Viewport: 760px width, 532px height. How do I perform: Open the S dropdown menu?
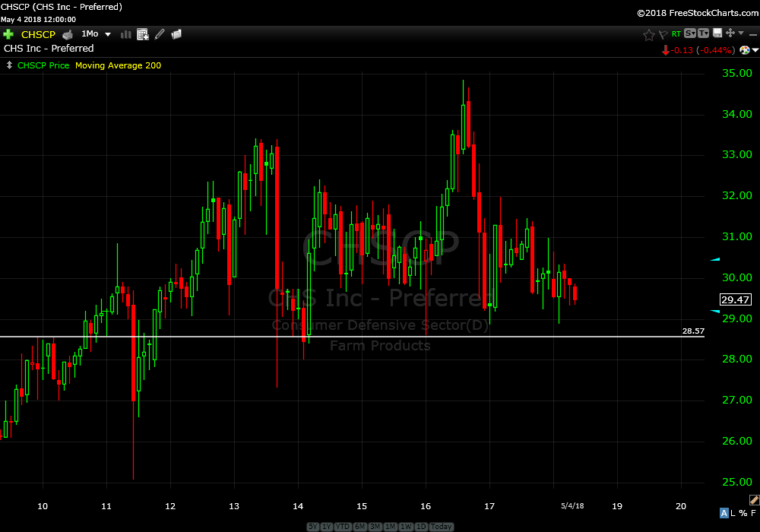(689, 33)
